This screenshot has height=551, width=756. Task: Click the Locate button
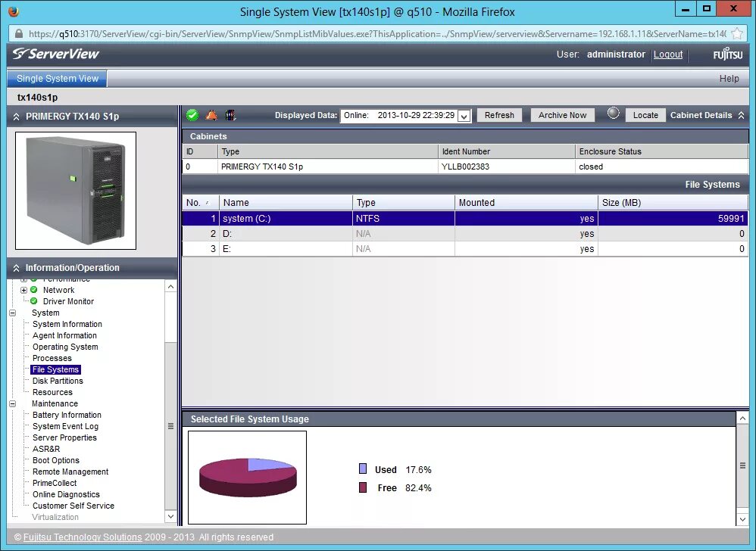645,115
